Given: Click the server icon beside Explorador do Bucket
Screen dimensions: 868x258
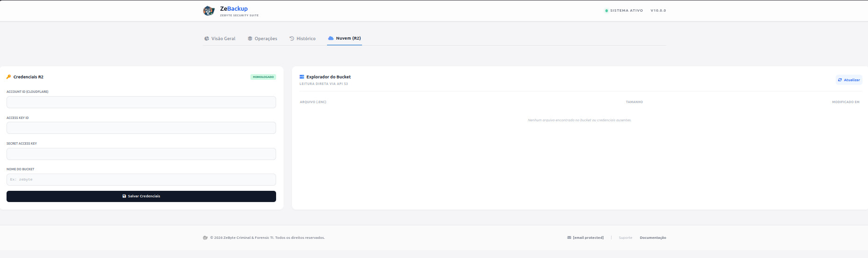Looking at the screenshot, I should pos(302,77).
